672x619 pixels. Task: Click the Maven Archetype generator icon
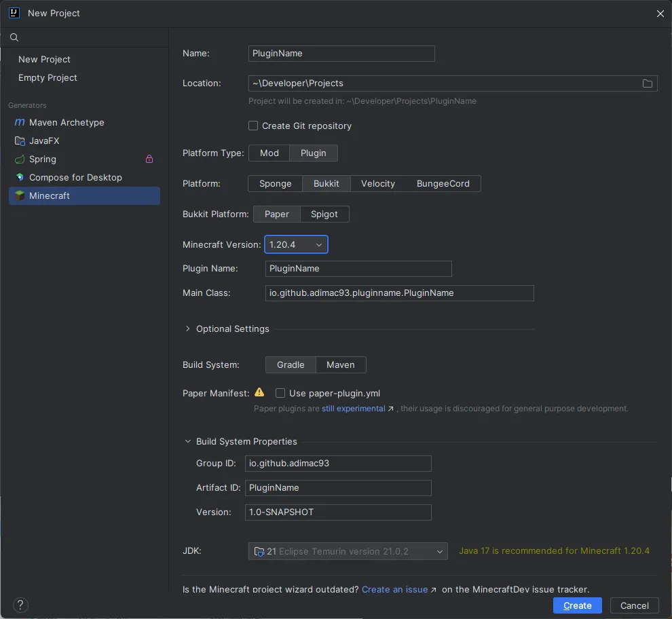[20, 122]
